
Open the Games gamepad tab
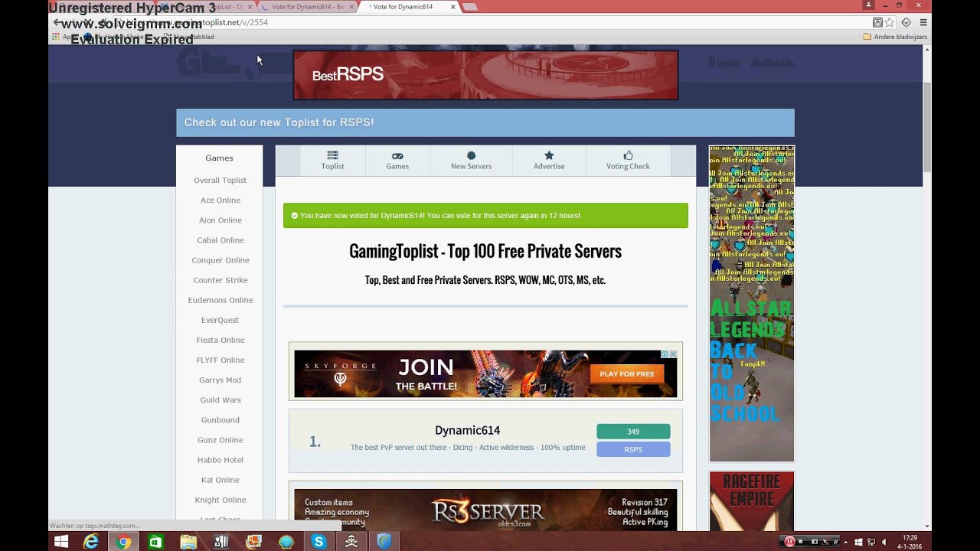397,160
